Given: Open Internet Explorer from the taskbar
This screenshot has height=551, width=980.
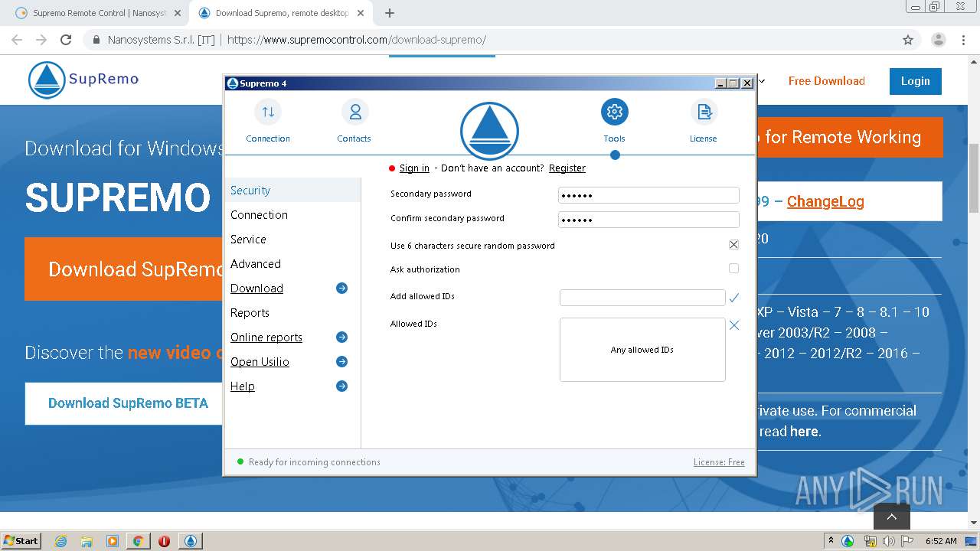Looking at the screenshot, I should point(61,541).
